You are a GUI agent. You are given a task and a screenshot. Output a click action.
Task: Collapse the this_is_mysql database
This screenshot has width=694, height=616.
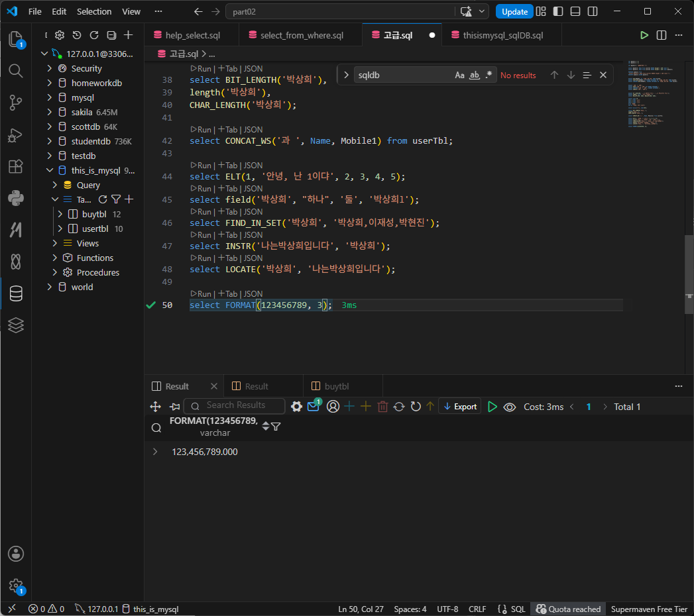tap(50, 170)
